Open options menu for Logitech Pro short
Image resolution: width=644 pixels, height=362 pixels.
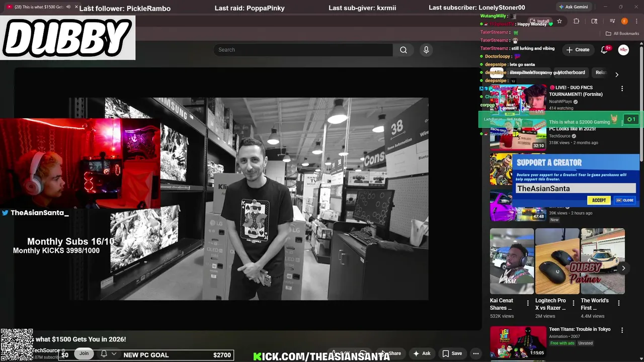573,303
